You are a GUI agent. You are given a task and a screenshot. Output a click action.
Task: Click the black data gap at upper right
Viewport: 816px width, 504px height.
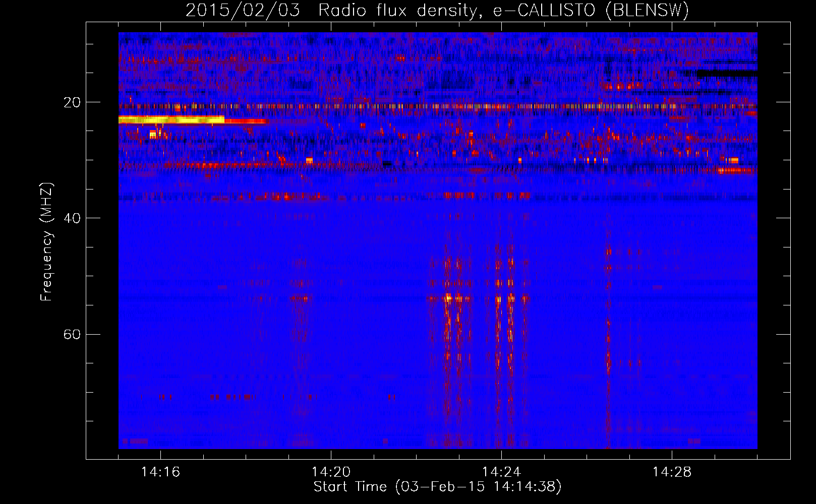[726, 74]
